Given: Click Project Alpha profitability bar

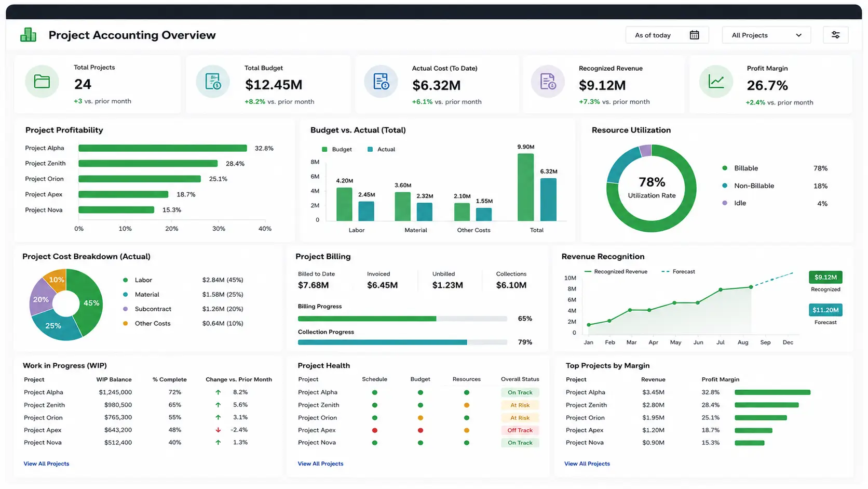Looking at the screenshot, I should pyautogui.click(x=162, y=148).
